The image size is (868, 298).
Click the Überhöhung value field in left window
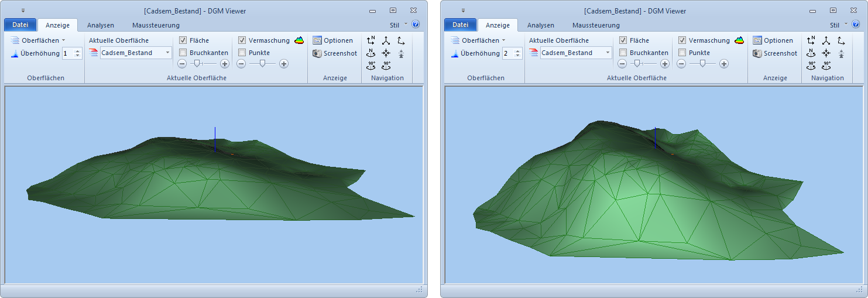click(67, 53)
